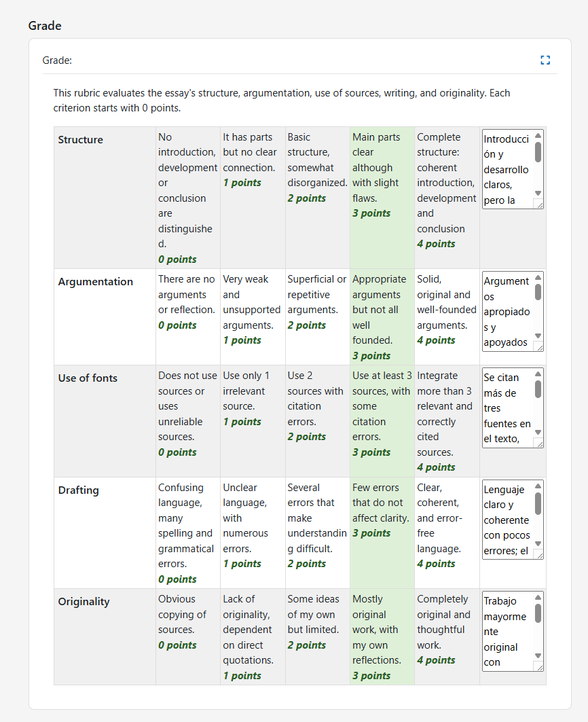Select the 2 points level for Originality
The image size is (588, 722).
(x=316, y=636)
